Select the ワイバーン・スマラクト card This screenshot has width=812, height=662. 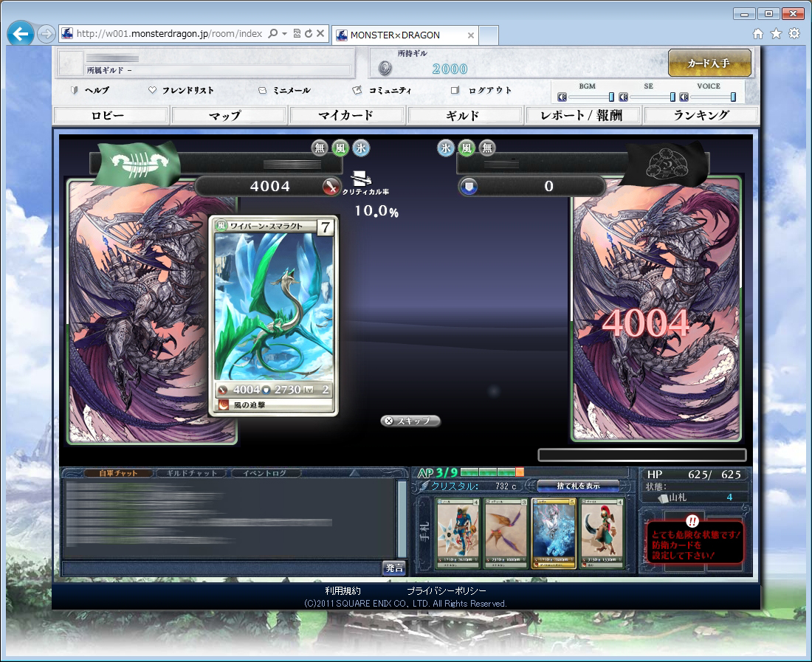[x=273, y=315]
